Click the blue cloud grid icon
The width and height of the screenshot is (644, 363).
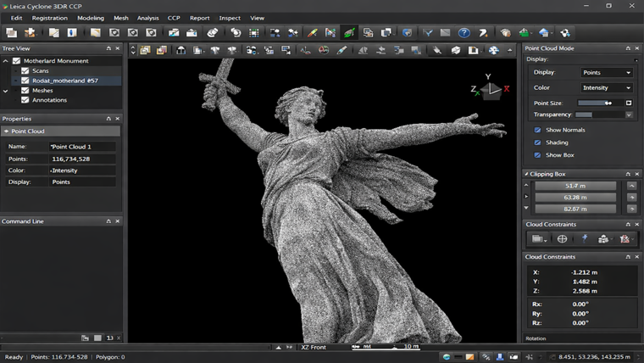click(x=544, y=33)
